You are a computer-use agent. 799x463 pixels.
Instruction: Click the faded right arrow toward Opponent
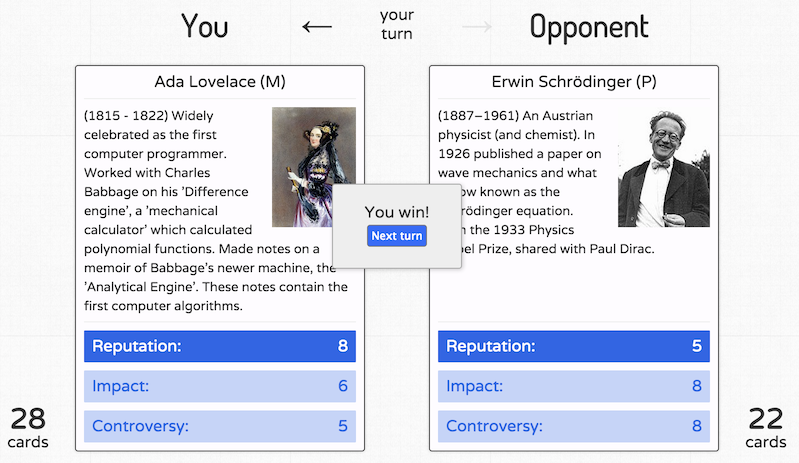tap(477, 26)
